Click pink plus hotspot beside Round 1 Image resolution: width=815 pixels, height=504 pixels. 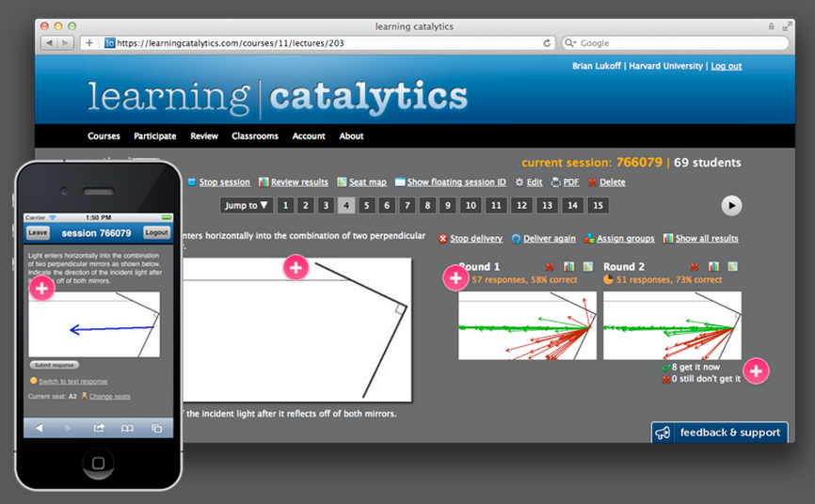(455, 278)
